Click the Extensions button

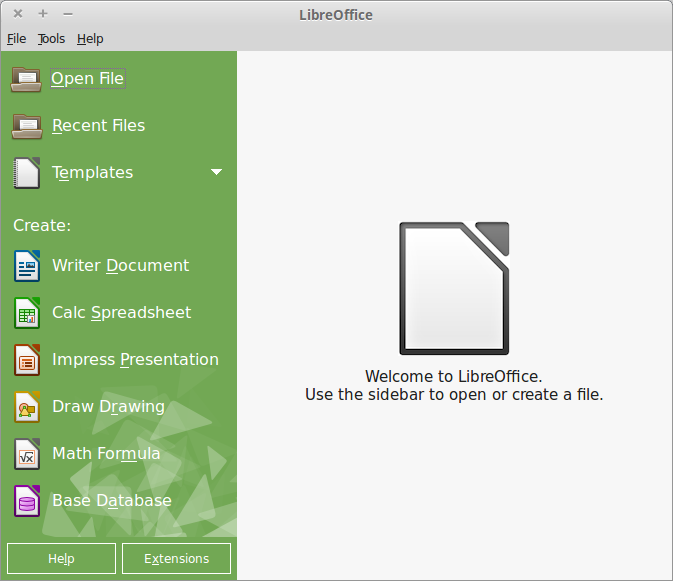[x=176, y=559]
